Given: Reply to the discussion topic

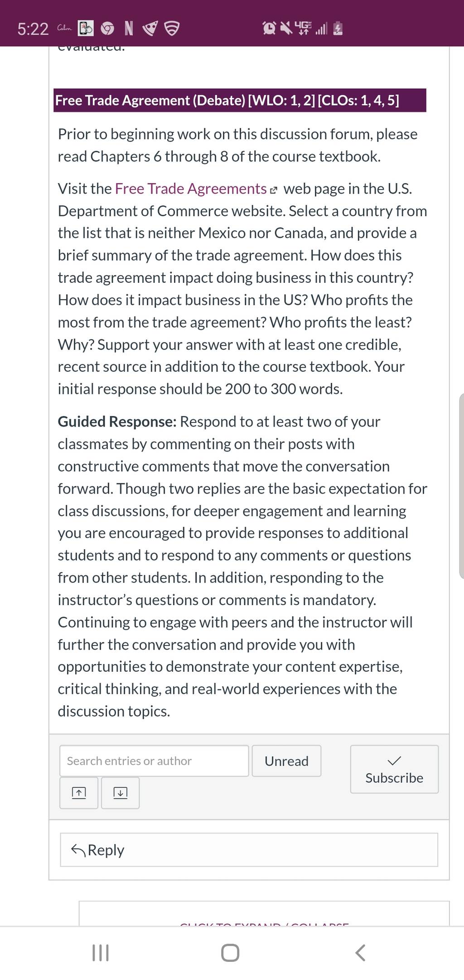Looking at the screenshot, I should tap(249, 849).
